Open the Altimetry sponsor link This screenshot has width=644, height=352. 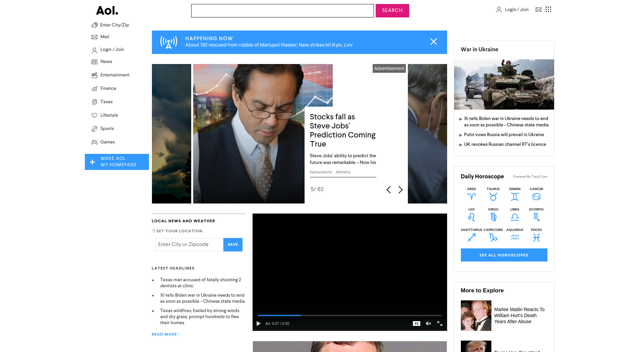pyautogui.click(x=343, y=172)
